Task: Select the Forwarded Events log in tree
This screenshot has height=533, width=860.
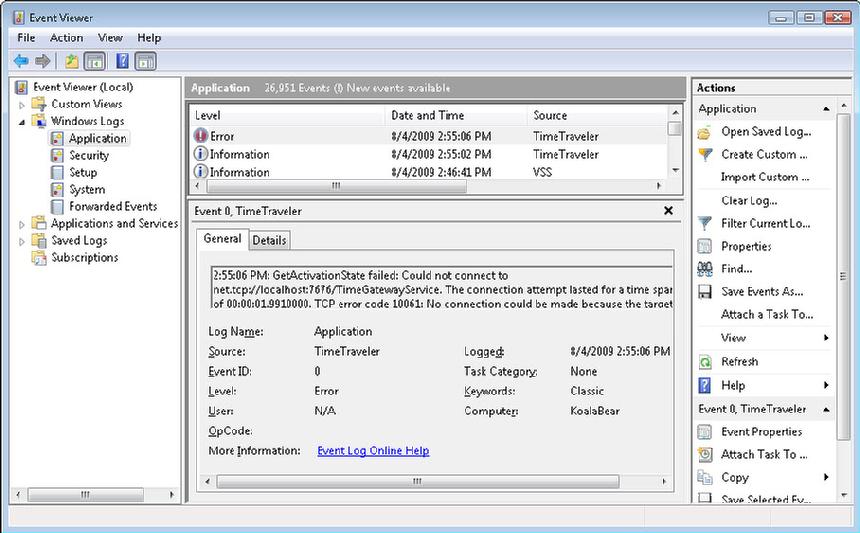Action: pos(113,206)
